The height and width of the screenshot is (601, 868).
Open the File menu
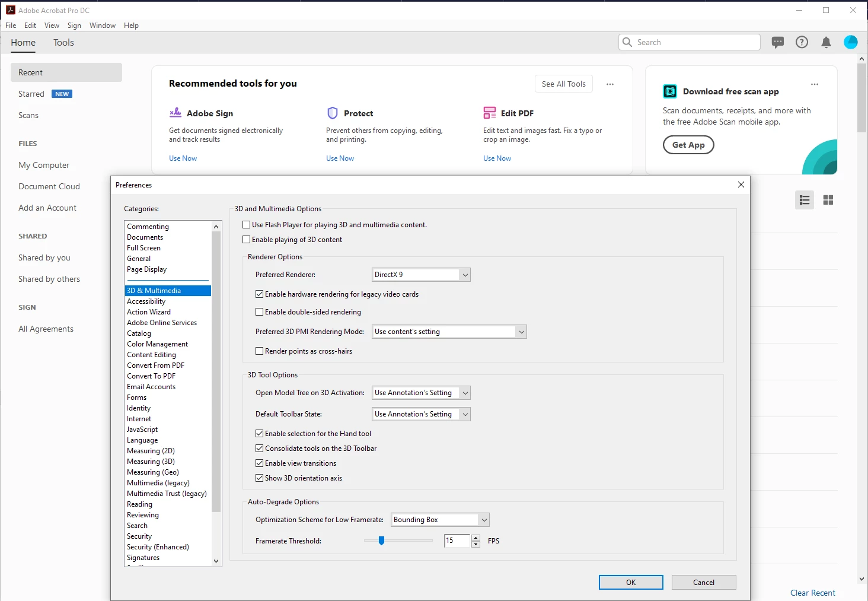tap(11, 26)
